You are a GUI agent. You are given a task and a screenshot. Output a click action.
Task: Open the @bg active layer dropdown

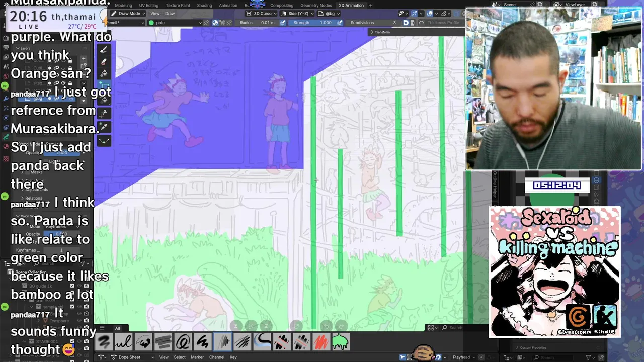330,14
